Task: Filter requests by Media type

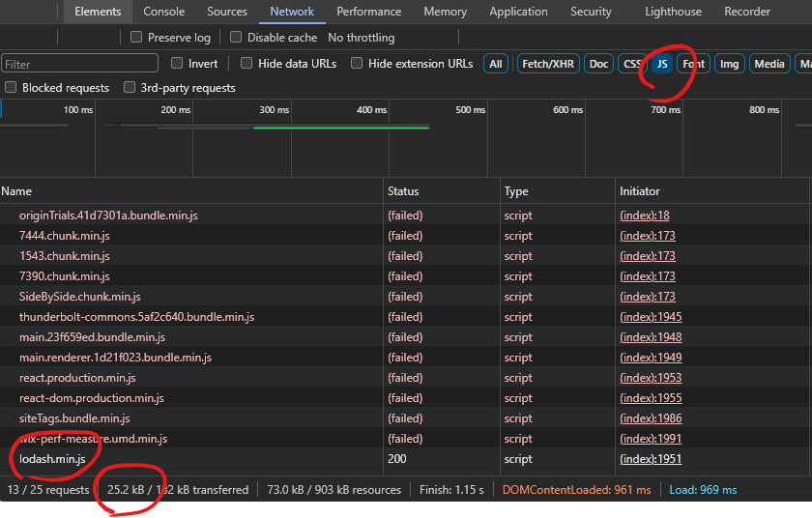Action: point(769,64)
